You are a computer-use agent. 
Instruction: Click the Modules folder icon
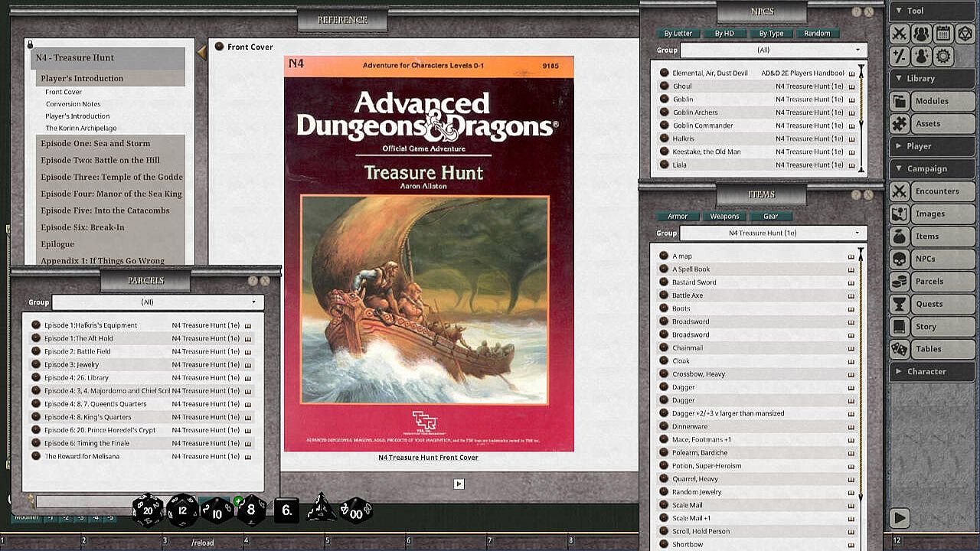pyautogui.click(x=900, y=101)
